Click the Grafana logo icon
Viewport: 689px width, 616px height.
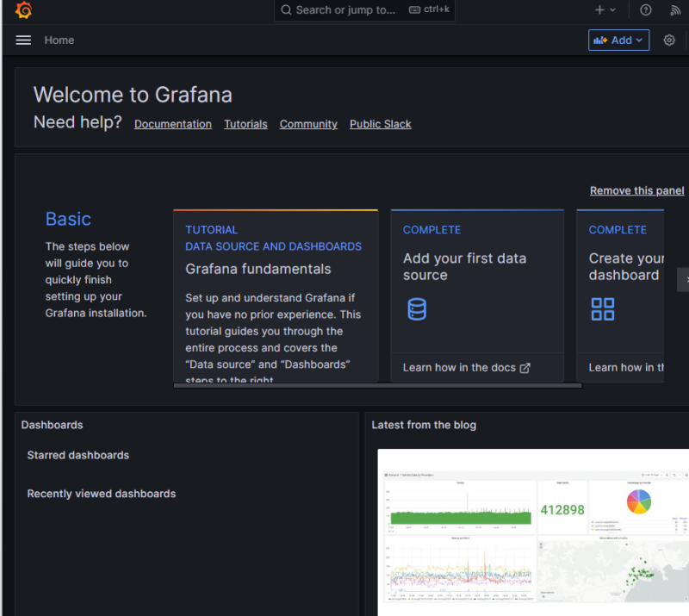coord(24,10)
